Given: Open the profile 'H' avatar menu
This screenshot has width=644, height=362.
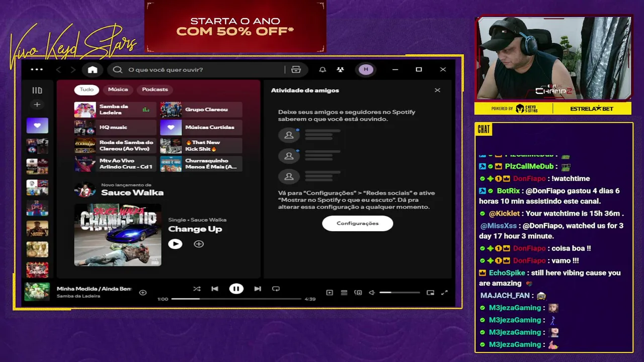Looking at the screenshot, I should [366, 69].
